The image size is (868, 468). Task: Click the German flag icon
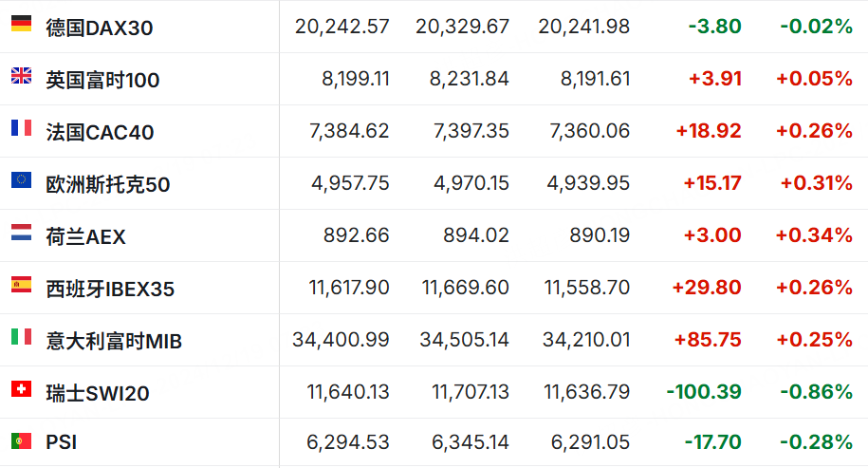tap(21, 24)
